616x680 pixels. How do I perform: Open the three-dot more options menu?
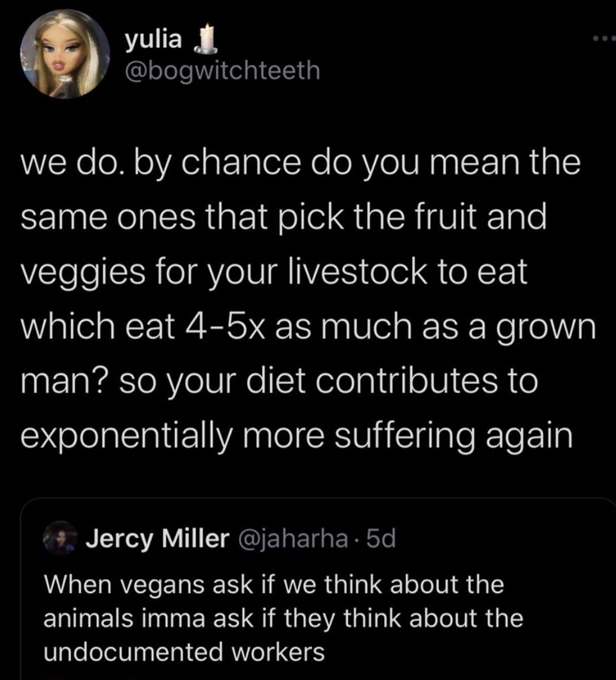604,39
